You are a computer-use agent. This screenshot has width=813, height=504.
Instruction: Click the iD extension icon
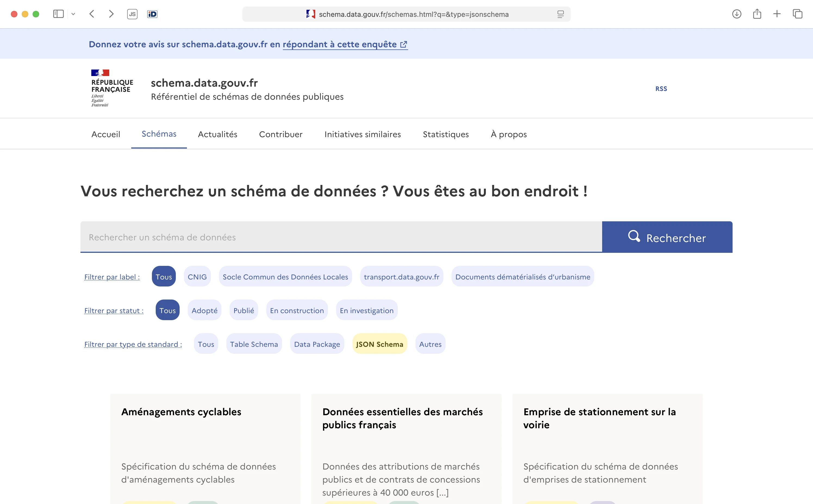(152, 14)
